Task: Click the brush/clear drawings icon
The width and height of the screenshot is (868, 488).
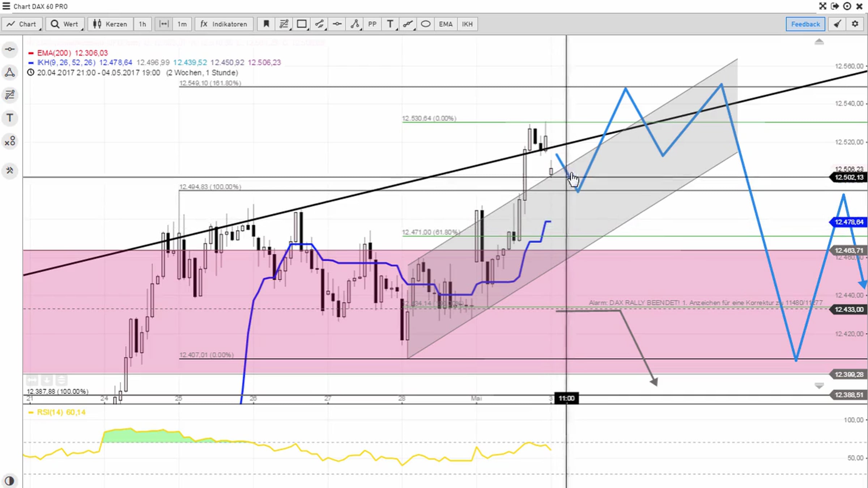Action: click(837, 24)
